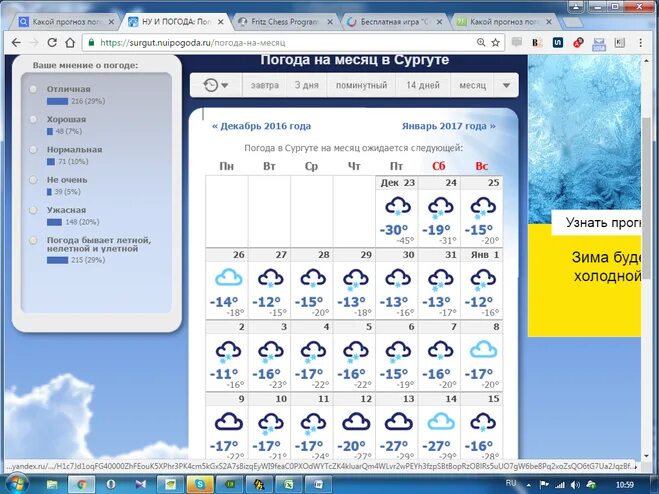Click 'Узнать прогноз' banner button
Viewport: 659px width, 494px height.
coord(597,223)
